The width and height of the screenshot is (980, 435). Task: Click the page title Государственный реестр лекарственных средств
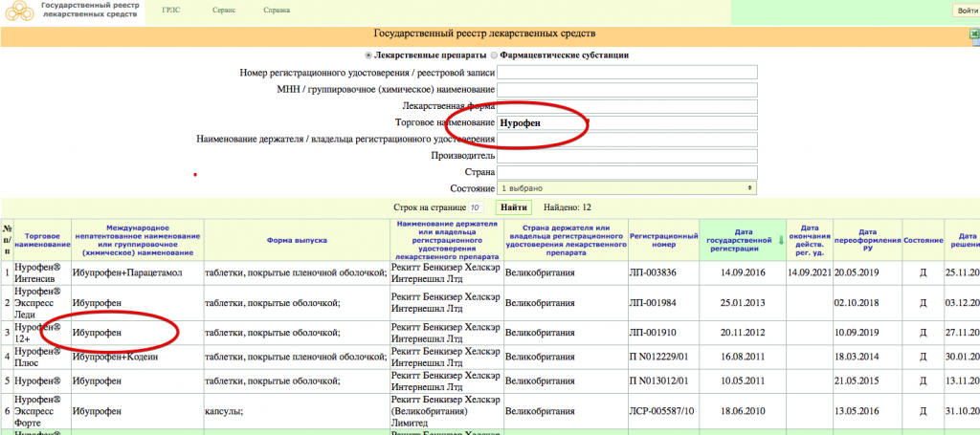coord(484,33)
